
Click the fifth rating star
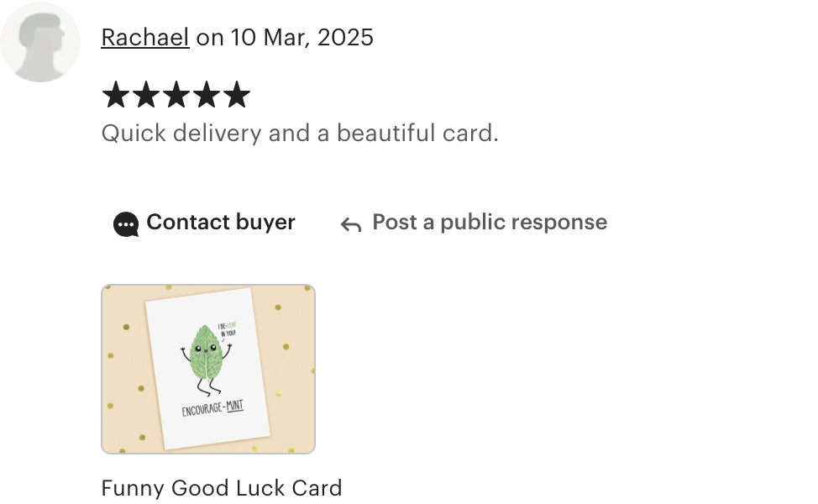click(237, 94)
